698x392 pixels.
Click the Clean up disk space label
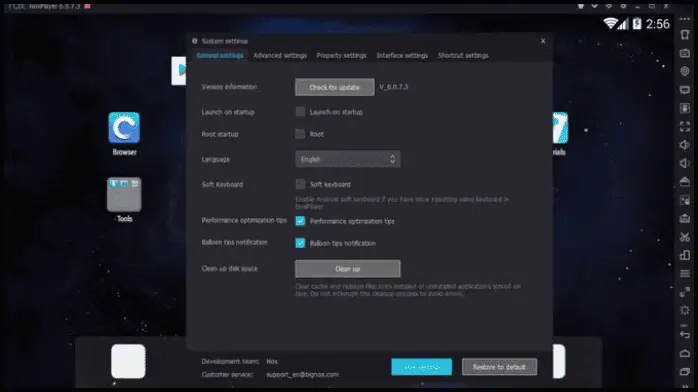pyautogui.click(x=229, y=268)
